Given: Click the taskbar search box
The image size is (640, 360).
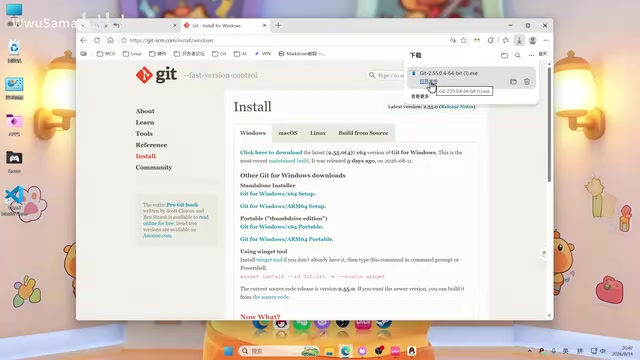Looking at the screenshot, I should (278, 351).
